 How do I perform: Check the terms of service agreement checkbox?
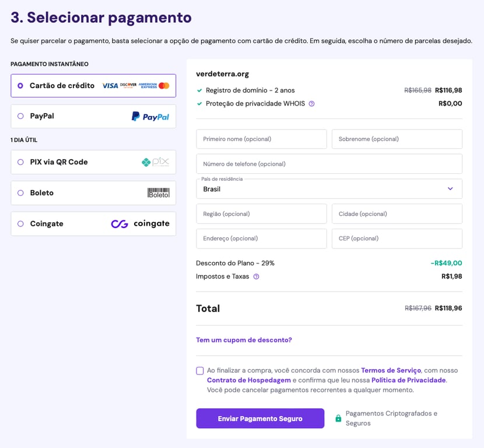(199, 370)
